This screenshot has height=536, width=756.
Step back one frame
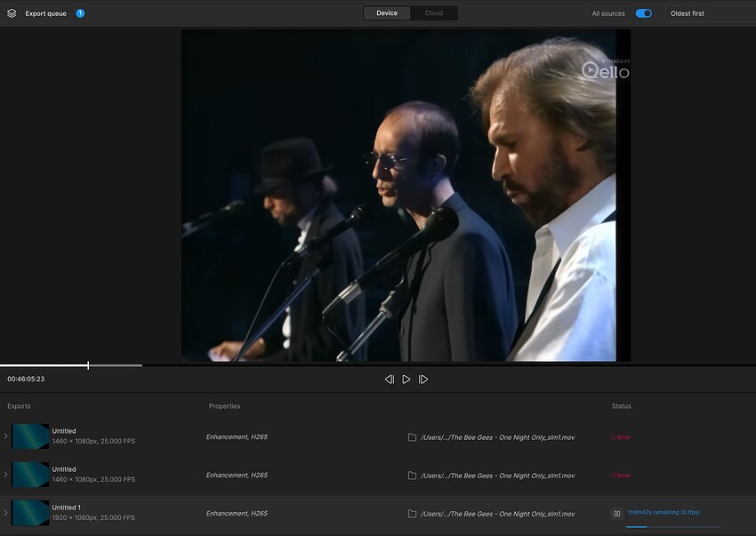pos(389,380)
